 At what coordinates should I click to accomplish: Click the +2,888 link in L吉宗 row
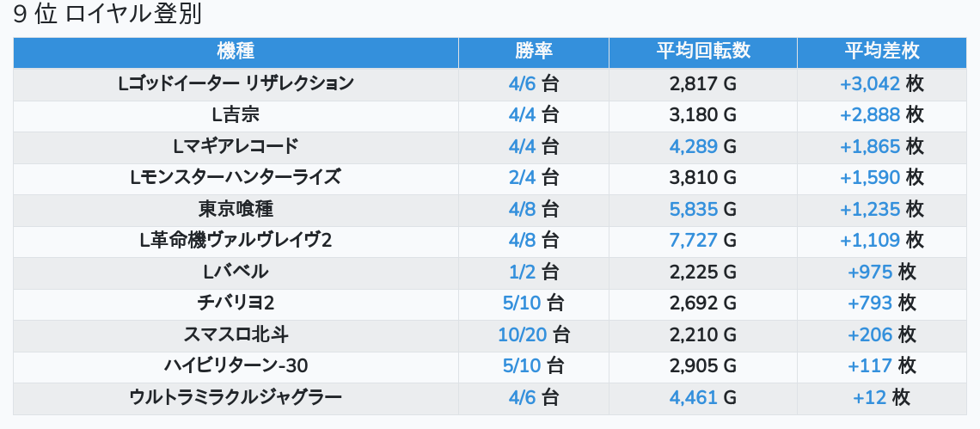pyautogui.click(x=870, y=115)
